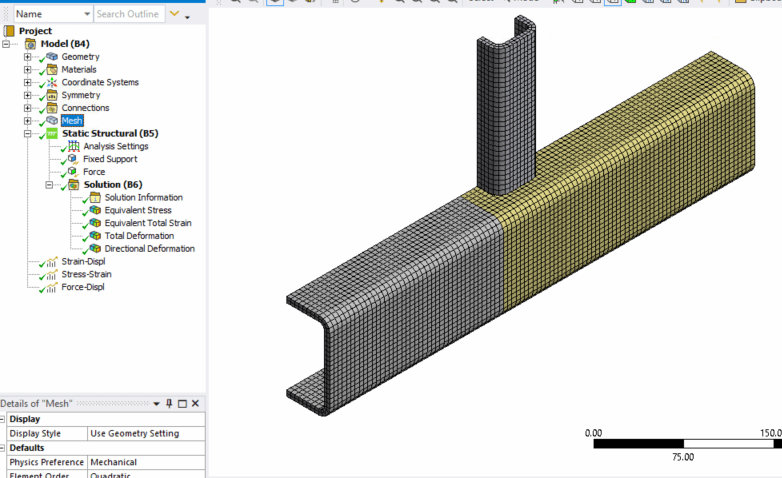Viewport: 782px width, 478px height.
Task: Expand the Materials branch
Action: 28,69
